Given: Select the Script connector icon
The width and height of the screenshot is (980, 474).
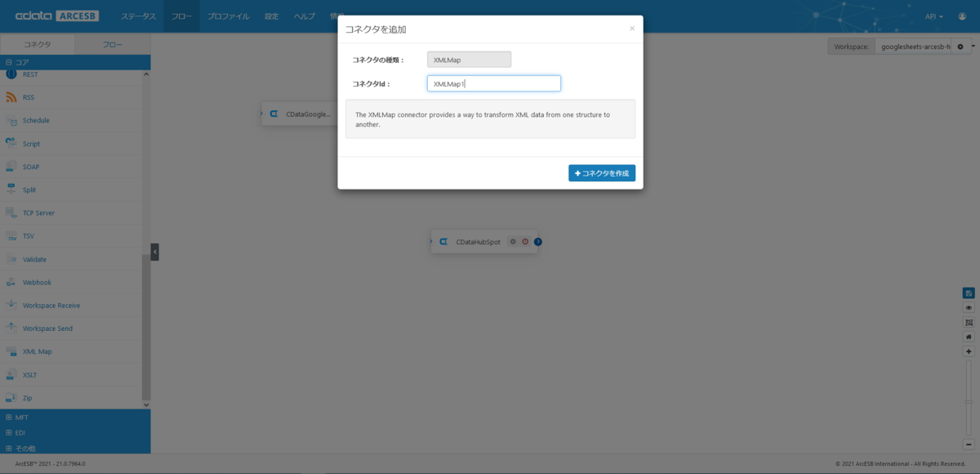Looking at the screenshot, I should click(11, 143).
